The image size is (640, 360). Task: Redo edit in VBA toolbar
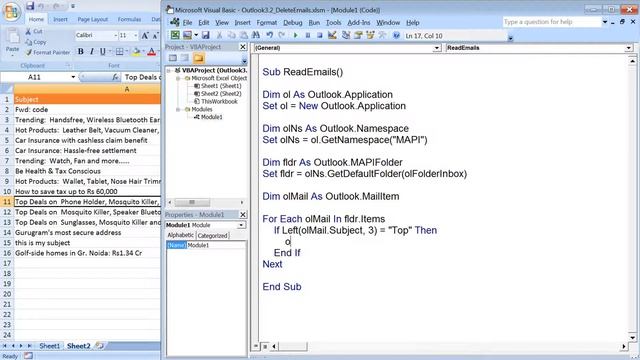282,36
